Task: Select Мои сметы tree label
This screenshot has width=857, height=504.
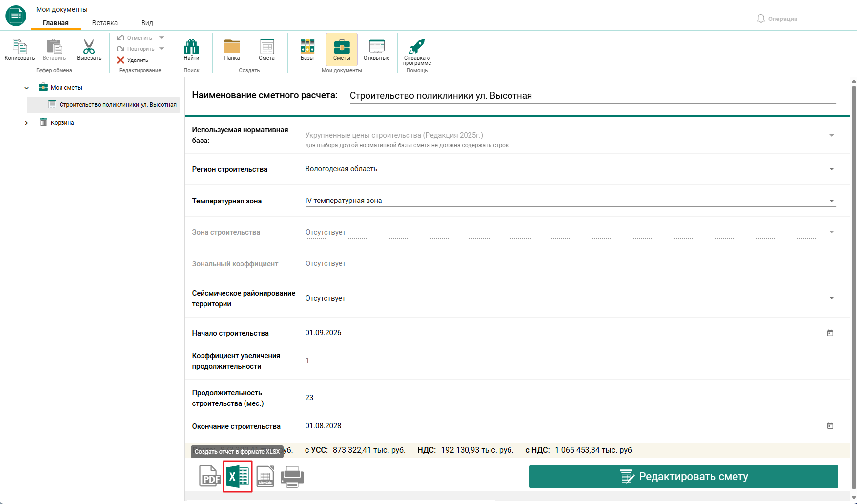Action: [x=66, y=88]
